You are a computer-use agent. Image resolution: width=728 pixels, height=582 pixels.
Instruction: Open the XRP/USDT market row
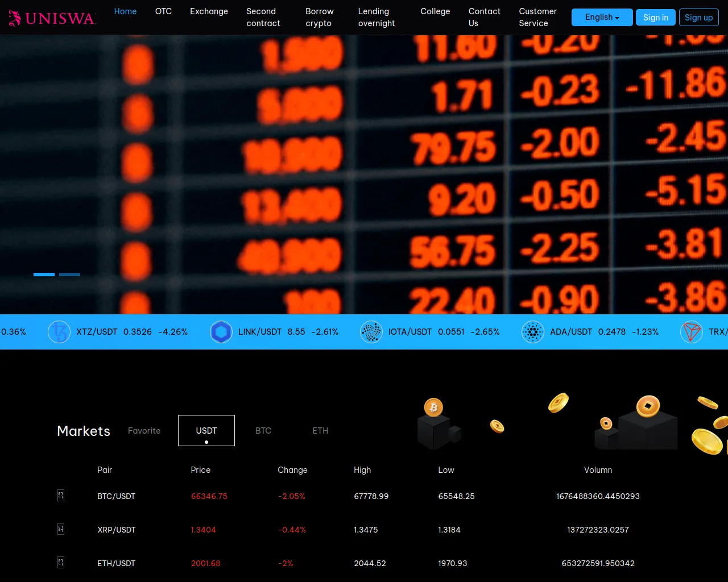click(364, 530)
